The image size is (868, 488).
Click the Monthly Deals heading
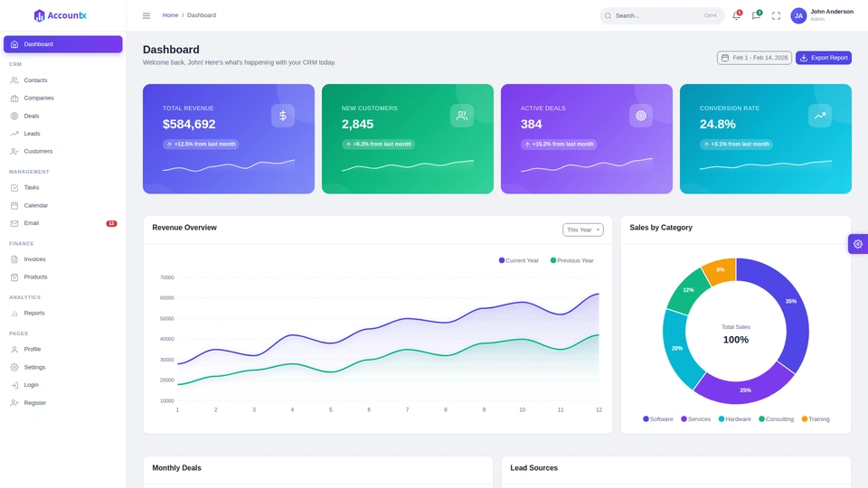coord(176,468)
